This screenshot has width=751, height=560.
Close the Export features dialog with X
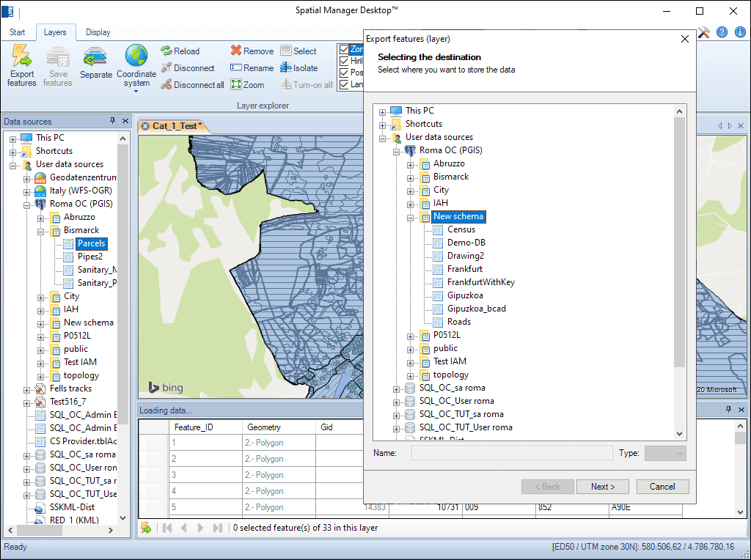[x=685, y=39]
